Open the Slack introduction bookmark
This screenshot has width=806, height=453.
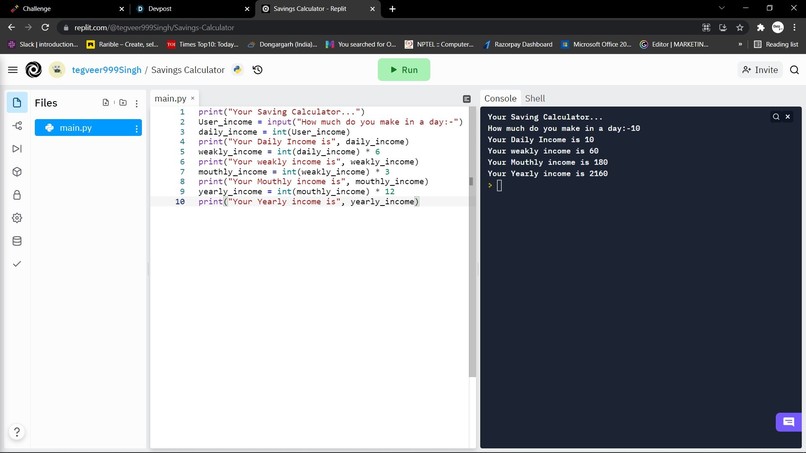point(43,44)
